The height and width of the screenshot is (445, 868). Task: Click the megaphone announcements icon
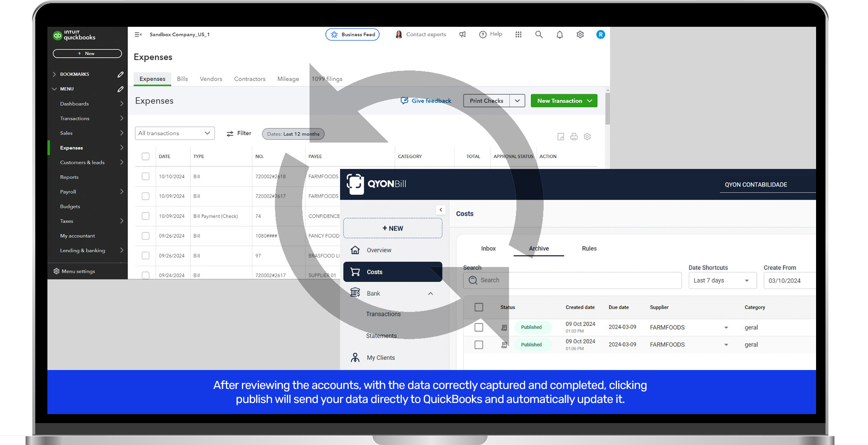(462, 35)
